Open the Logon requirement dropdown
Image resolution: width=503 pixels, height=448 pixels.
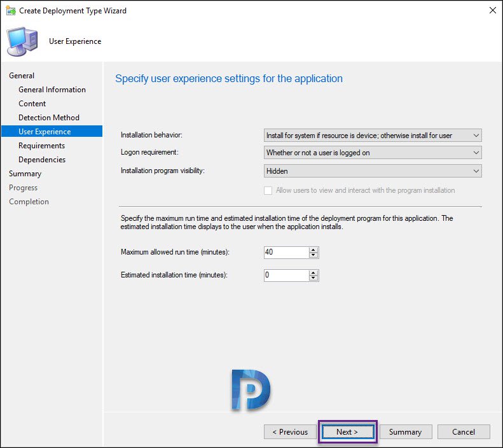(x=373, y=153)
